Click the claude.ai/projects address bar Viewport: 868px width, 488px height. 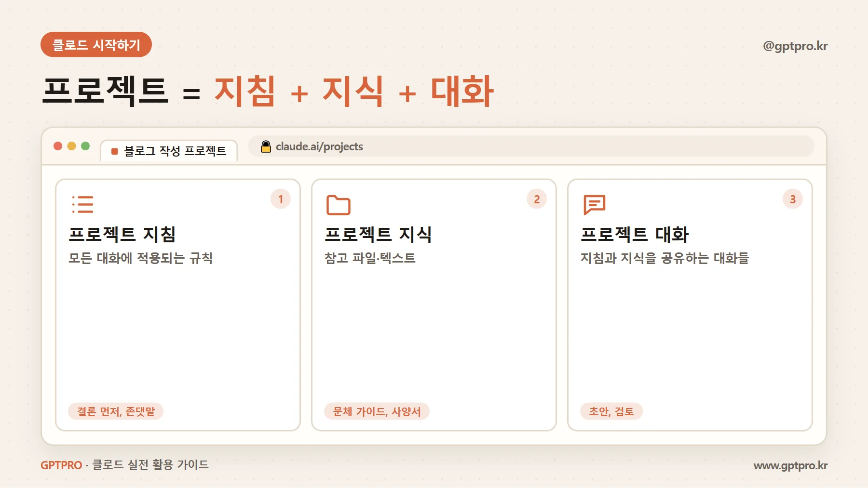click(x=531, y=146)
